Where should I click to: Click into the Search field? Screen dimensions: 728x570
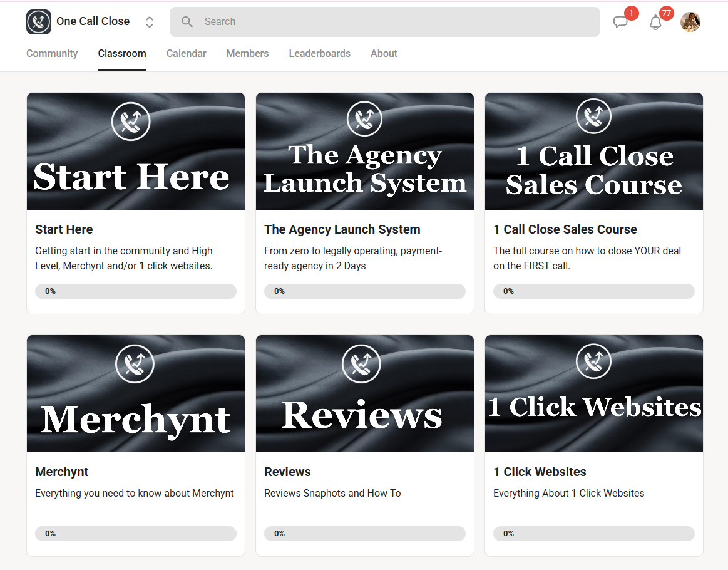coord(384,22)
